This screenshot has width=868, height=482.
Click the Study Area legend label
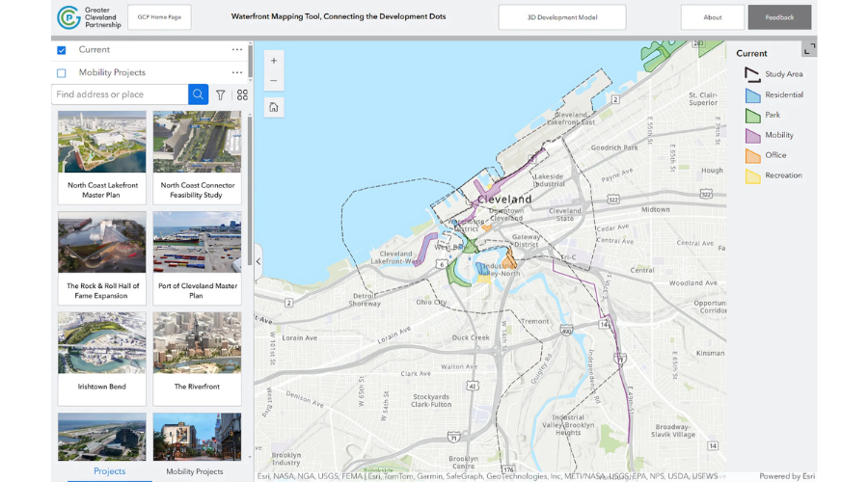[784, 74]
